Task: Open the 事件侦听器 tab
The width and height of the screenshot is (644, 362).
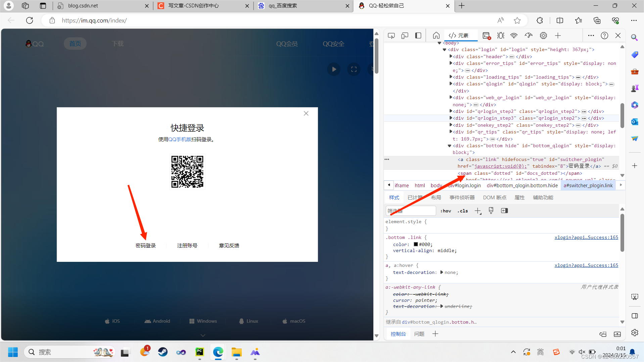Action: click(462, 198)
